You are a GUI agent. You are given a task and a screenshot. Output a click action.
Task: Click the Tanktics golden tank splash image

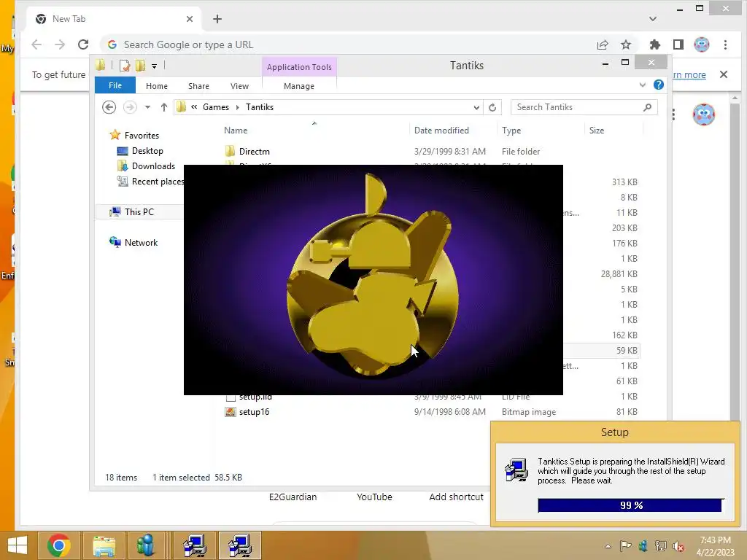[373, 280]
